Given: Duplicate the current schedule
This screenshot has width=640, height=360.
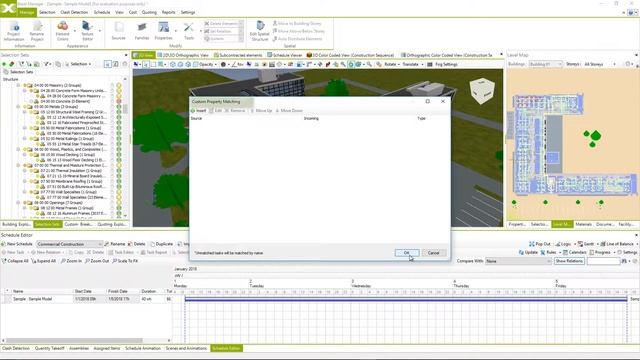Looking at the screenshot, I should [162, 244].
